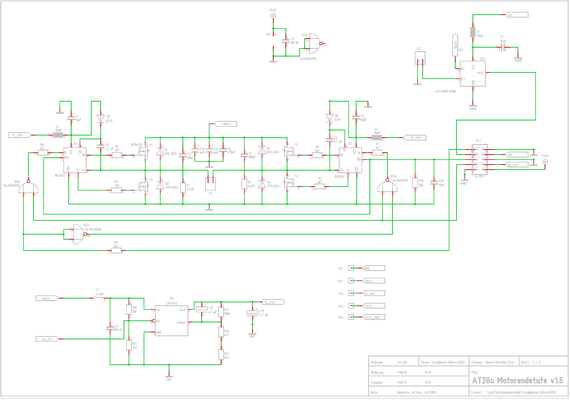Select capacitor C7 near the AGND symbol

(503, 47)
